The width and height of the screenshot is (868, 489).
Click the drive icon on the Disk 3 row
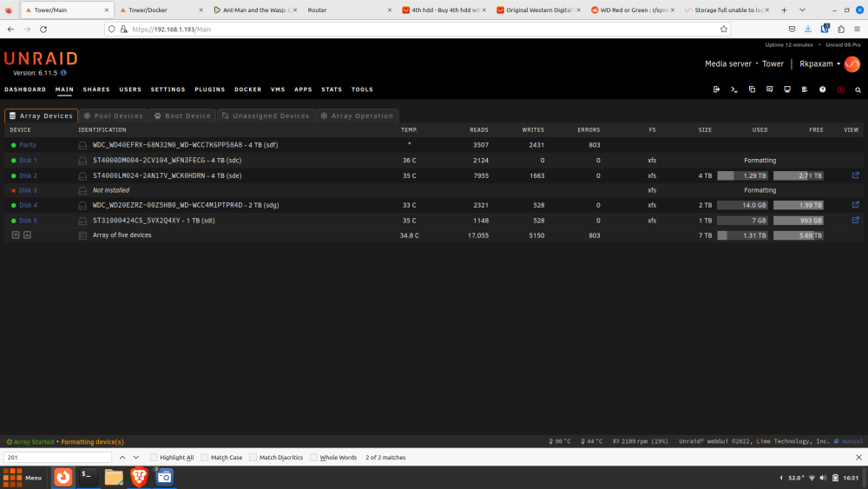point(82,190)
